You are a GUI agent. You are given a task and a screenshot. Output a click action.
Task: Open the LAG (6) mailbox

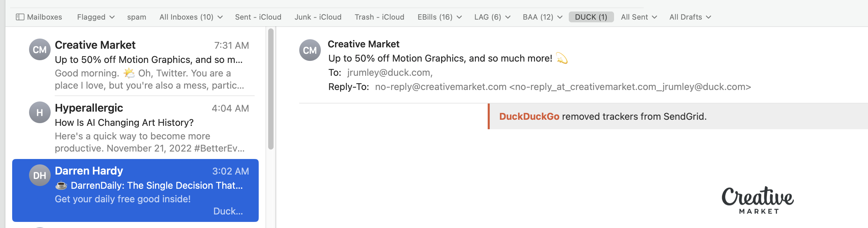pyautogui.click(x=488, y=17)
